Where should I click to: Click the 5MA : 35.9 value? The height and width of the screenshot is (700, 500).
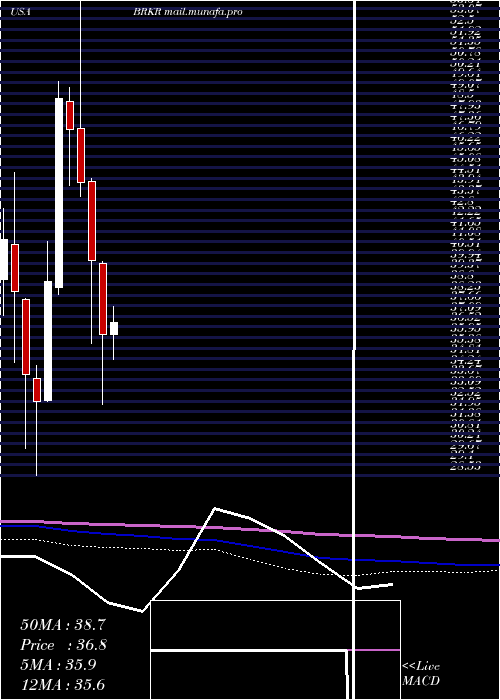(58, 665)
